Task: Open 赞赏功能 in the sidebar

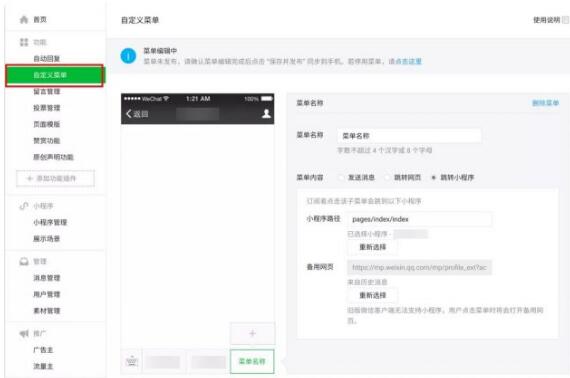Action: tap(47, 141)
